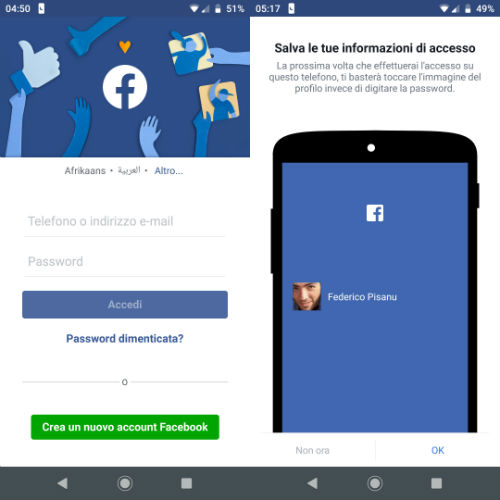Open Password dimenticata? link
This screenshot has height=500, width=500.
pyautogui.click(x=125, y=338)
